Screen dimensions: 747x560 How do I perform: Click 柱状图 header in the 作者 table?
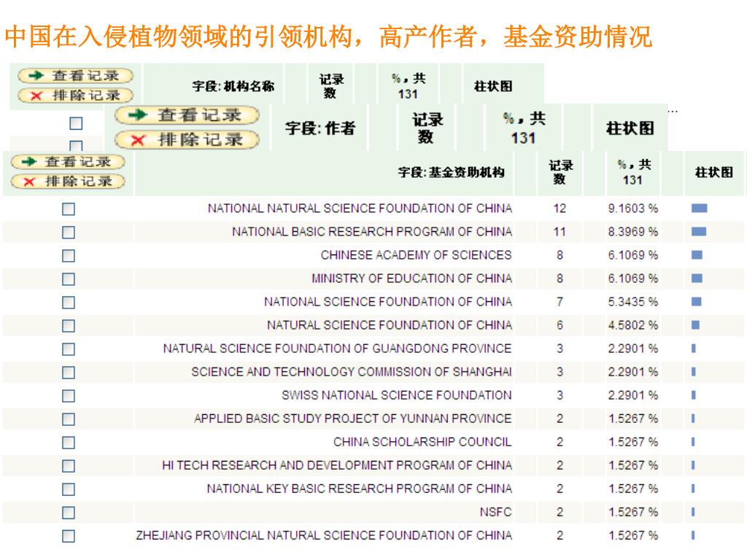pyautogui.click(x=630, y=128)
